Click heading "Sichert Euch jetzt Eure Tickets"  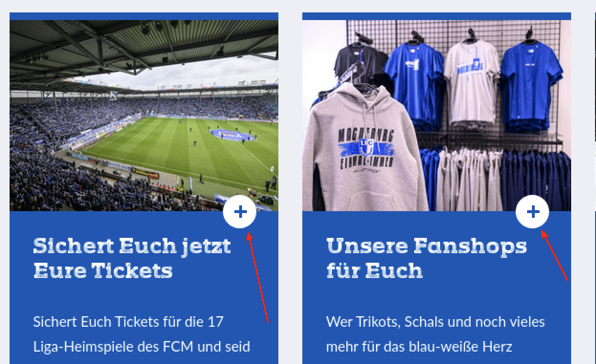pyautogui.click(x=132, y=258)
